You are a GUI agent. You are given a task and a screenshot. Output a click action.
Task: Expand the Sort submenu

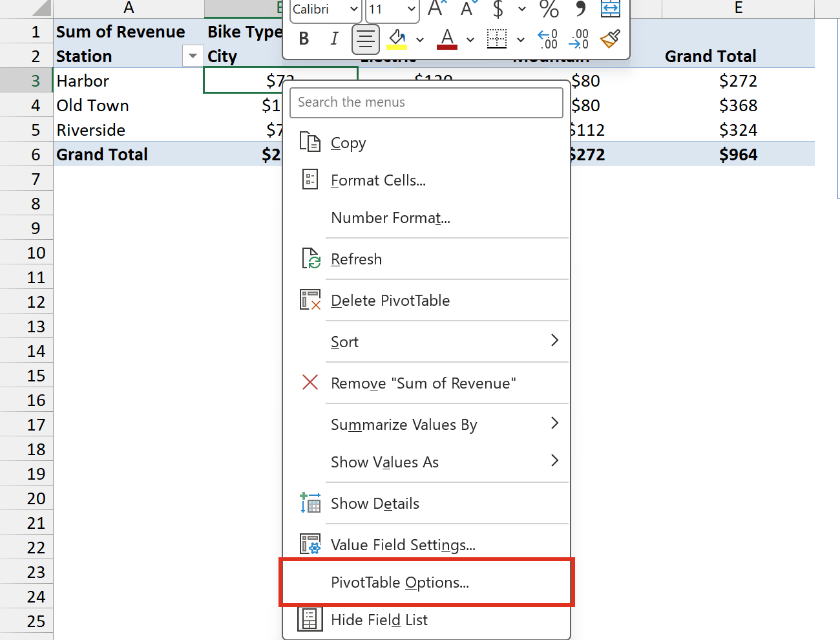pyautogui.click(x=426, y=342)
